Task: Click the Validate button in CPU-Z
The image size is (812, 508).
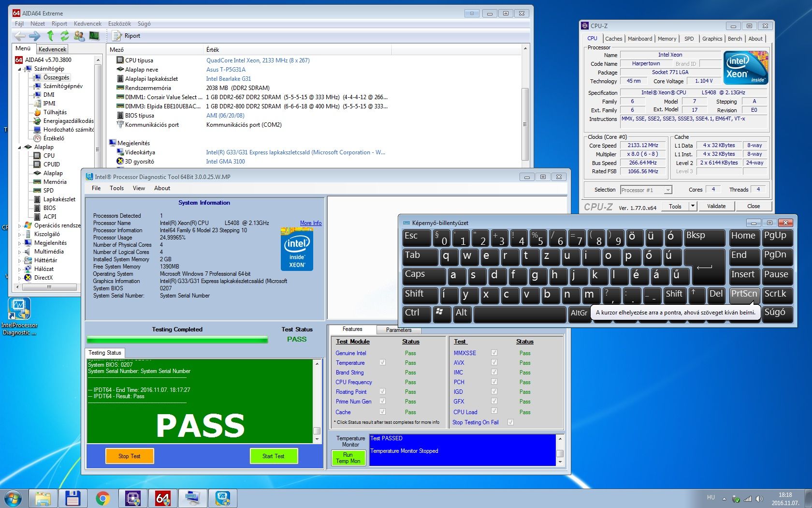Action: tap(716, 206)
